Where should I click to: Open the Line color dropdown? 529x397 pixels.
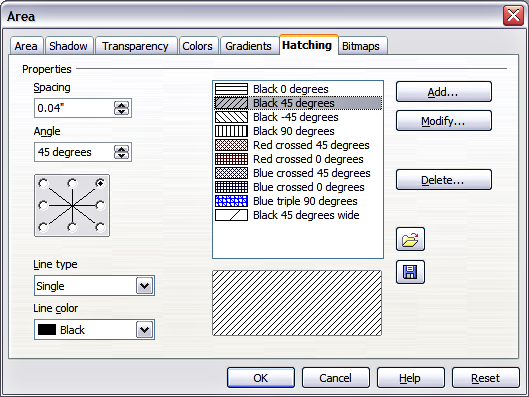144,330
